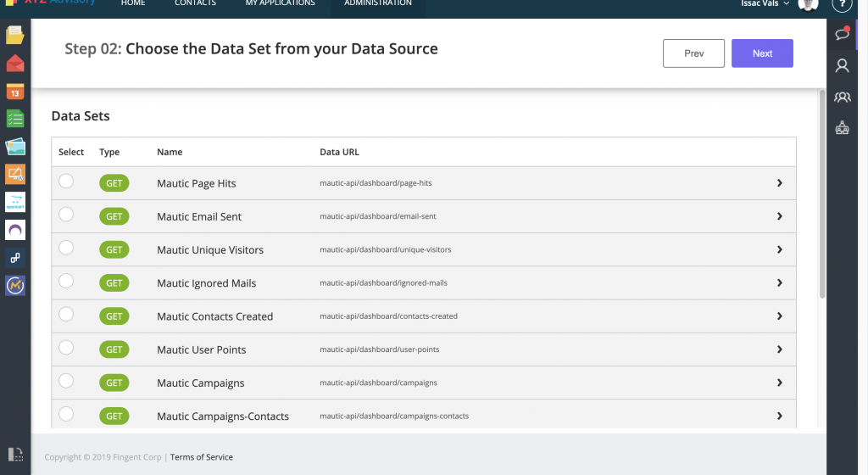Expand the Mautic Ignored Mails row chevron
868x475 pixels.
pyautogui.click(x=780, y=283)
